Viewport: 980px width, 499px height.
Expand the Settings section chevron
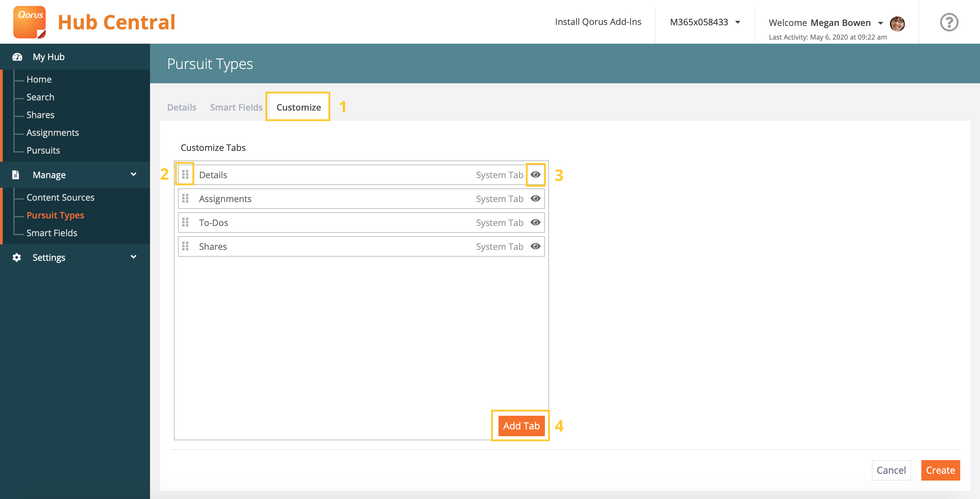pyautogui.click(x=134, y=257)
